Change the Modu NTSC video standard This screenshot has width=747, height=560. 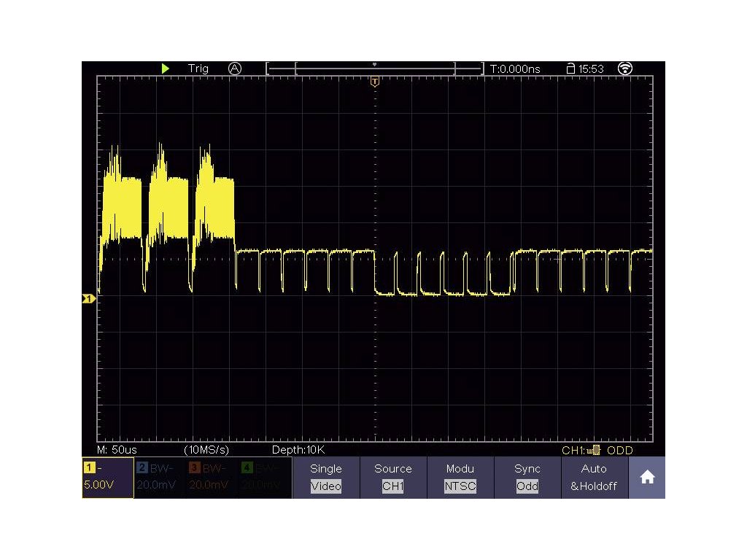coord(460,478)
